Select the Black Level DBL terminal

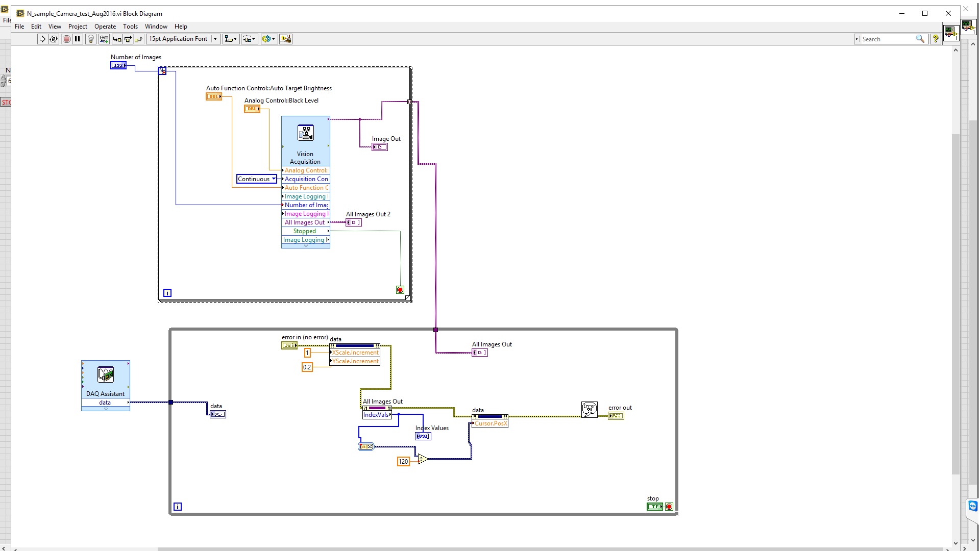(x=252, y=109)
